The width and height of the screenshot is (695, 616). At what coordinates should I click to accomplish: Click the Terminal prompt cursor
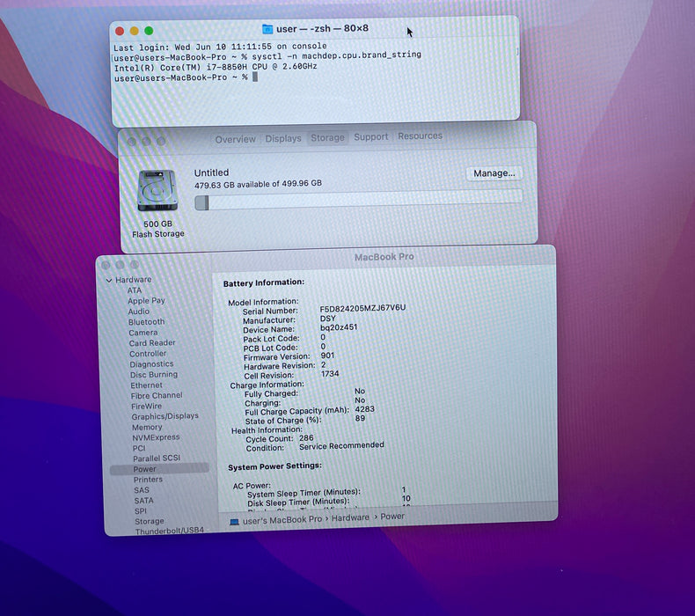click(x=255, y=77)
